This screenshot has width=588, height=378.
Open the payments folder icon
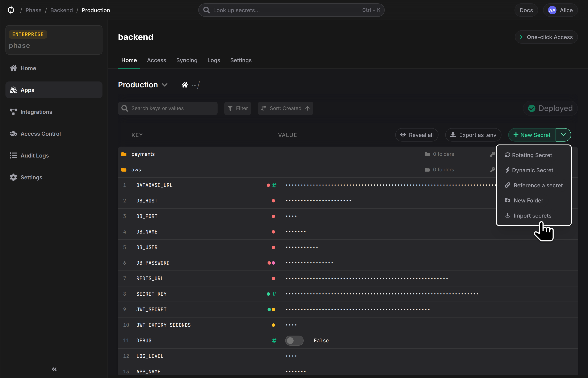tap(124, 154)
